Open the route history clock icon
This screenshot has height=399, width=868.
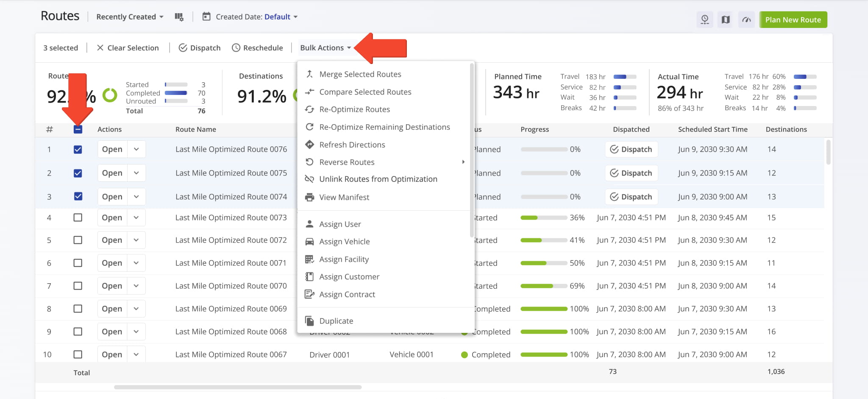tap(705, 20)
